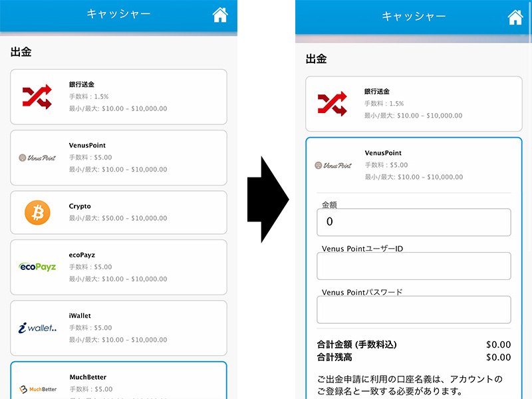Click the ecoPayz logo
The height and width of the screenshot is (399, 532).
[x=37, y=267]
